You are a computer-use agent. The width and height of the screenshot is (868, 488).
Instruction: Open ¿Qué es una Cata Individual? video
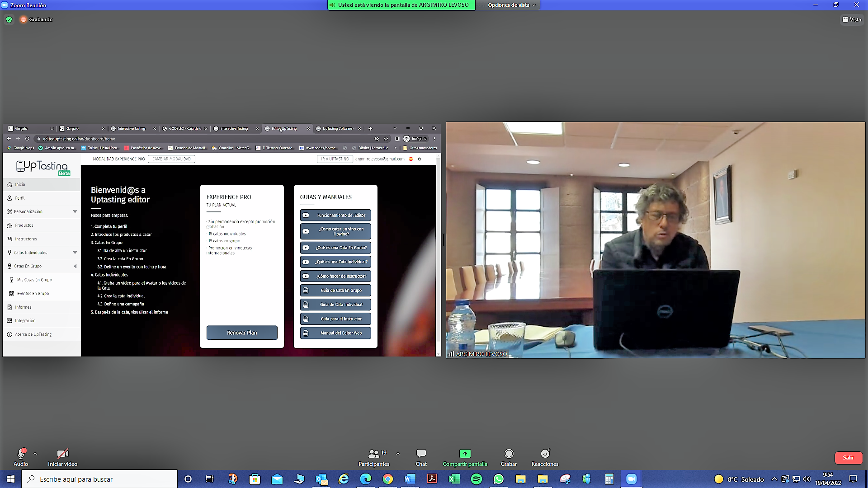click(x=335, y=262)
